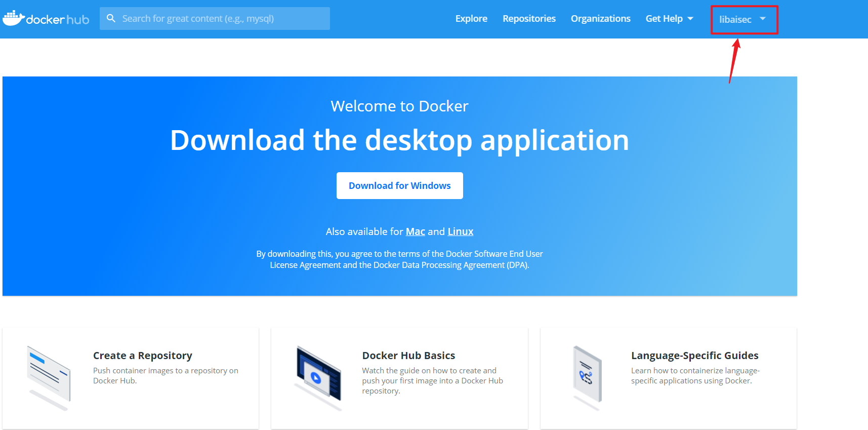Click the Docker Hub whale logo
The height and width of the screenshot is (430, 868).
46,18
